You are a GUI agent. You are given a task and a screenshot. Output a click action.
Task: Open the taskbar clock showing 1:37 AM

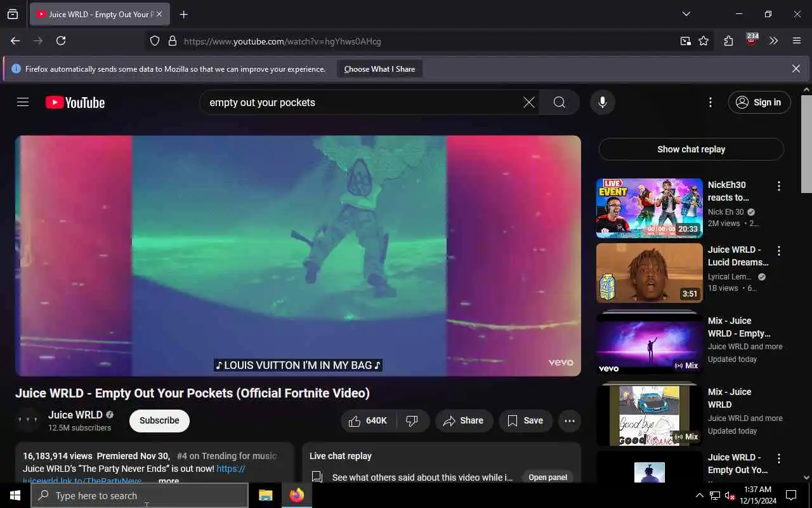pyautogui.click(x=757, y=495)
